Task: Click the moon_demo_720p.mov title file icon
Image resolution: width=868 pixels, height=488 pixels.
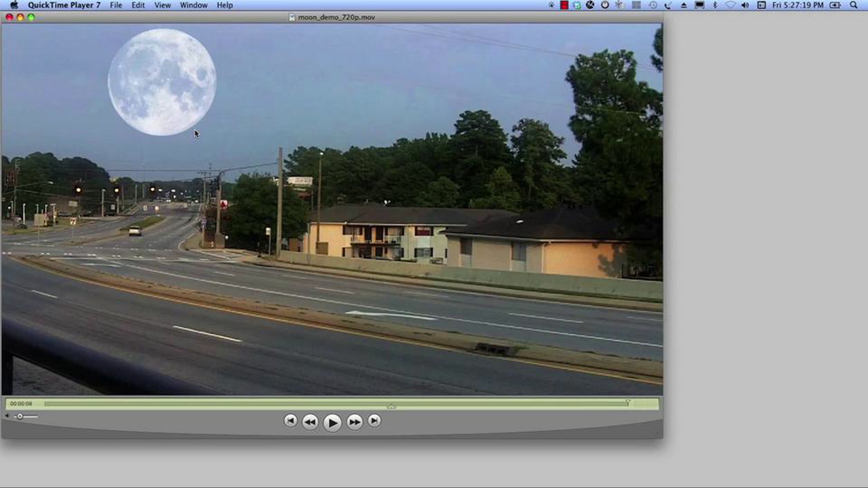Action: 292,17
